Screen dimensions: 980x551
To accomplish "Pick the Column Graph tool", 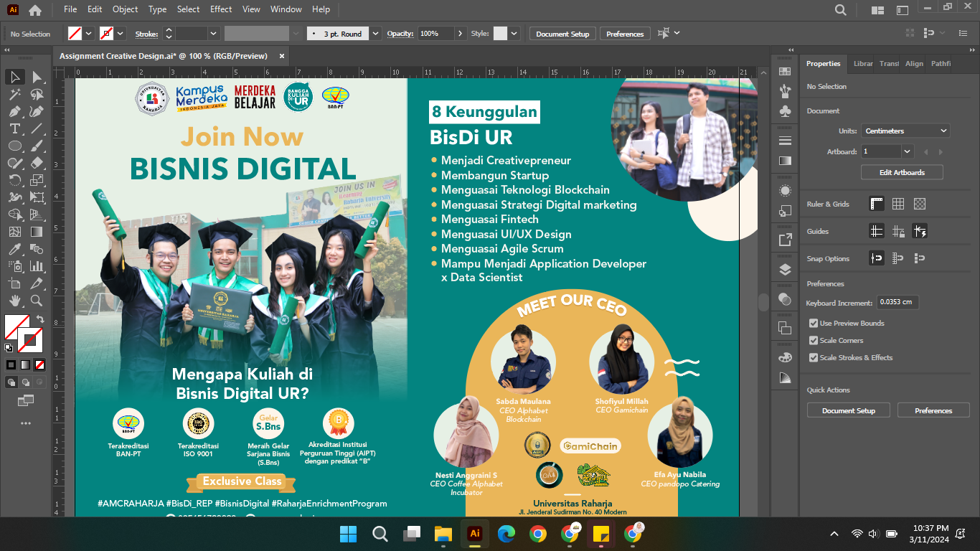I will point(37,266).
